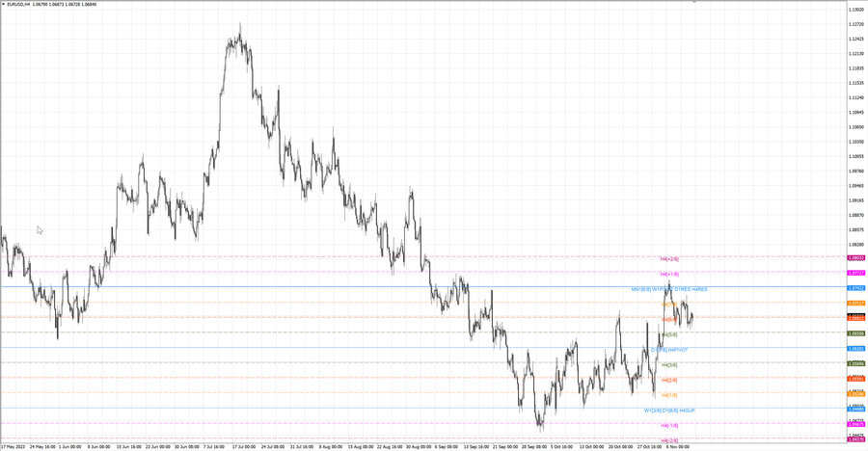Select the H4[1/8] level label
The height and width of the screenshot is (451, 868).
[x=669, y=396]
